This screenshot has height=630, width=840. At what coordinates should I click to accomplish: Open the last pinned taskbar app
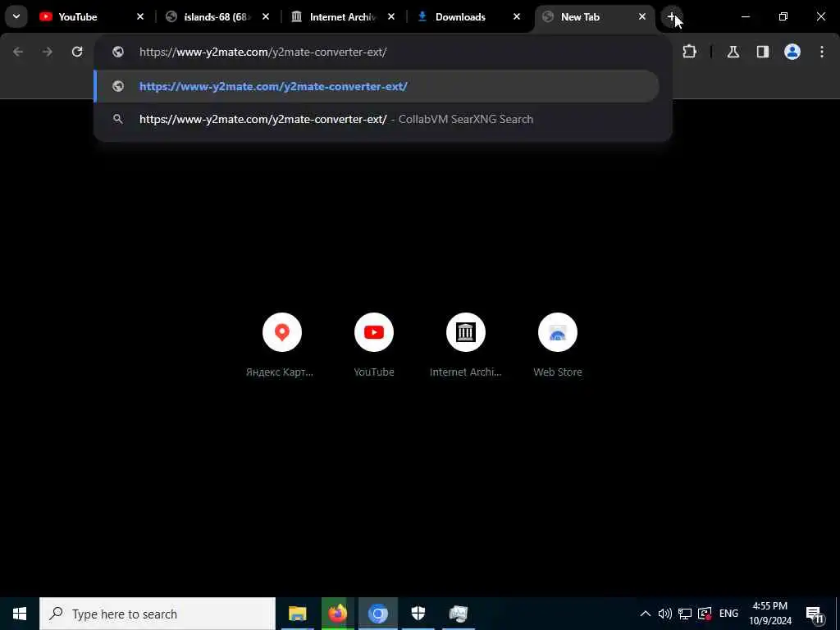(458, 614)
